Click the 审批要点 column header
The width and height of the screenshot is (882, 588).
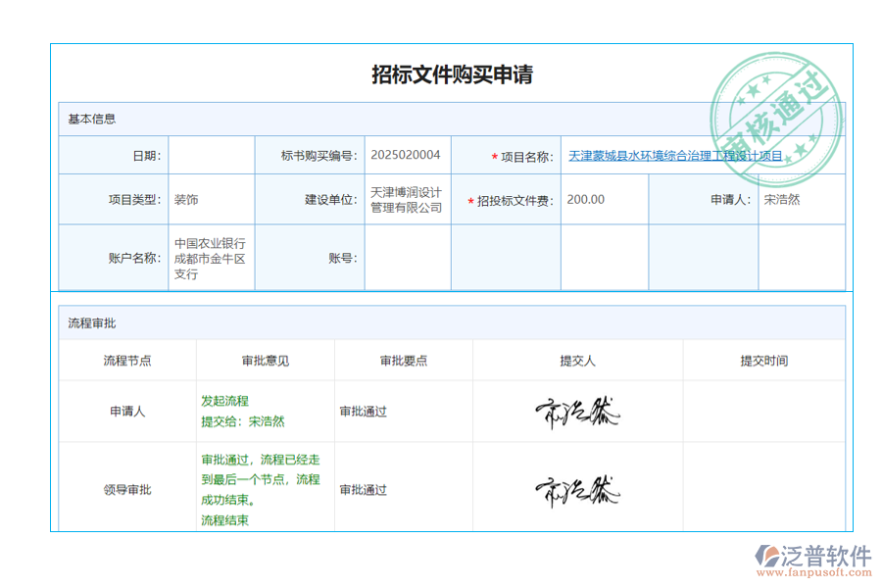pyautogui.click(x=403, y=360)
